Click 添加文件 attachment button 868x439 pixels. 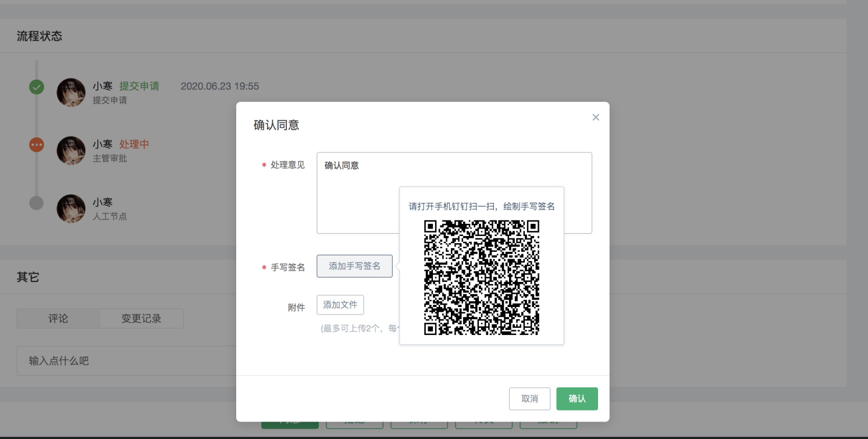click(340, 305)
